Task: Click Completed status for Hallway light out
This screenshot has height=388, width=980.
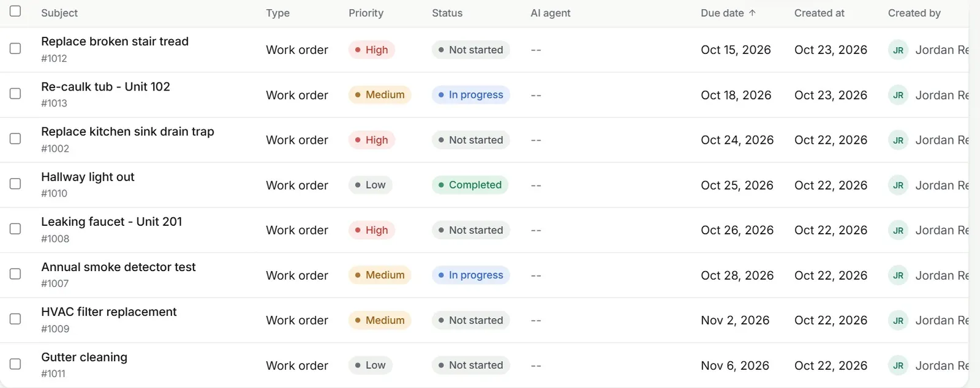Action: 470,185
